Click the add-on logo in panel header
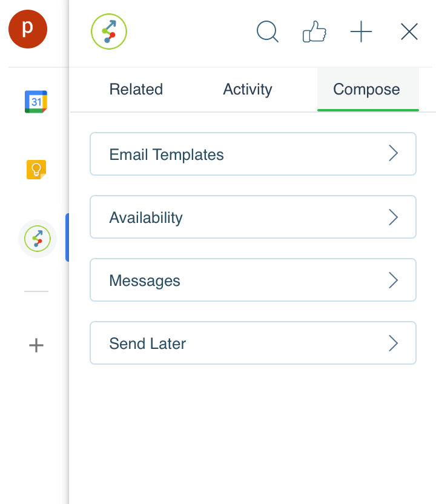The width and height of the screenshot is (436, 504). (x=109, y=31)
